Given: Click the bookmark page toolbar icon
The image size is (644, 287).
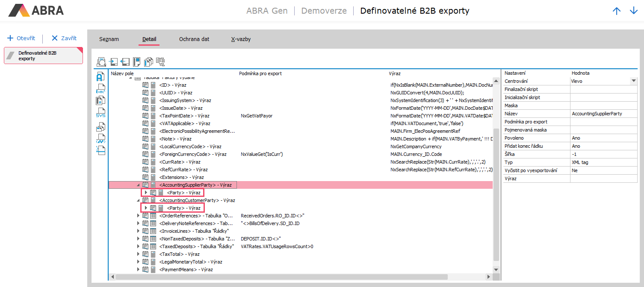Looking at the screenshot, I should [137, 62].
